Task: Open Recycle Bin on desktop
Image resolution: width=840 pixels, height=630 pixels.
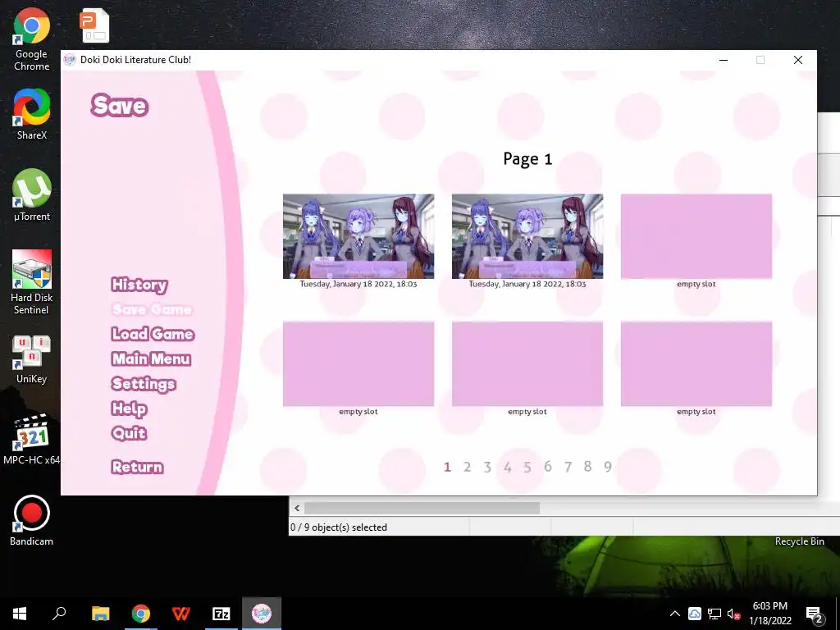Action: click(799, 541)
